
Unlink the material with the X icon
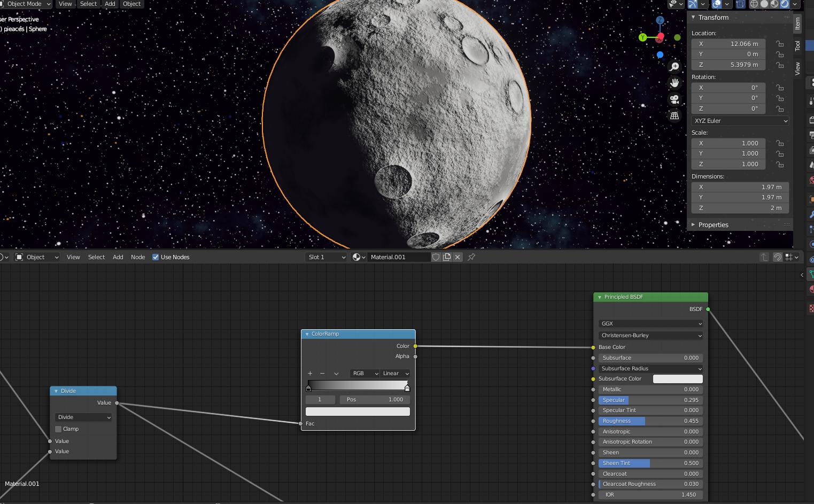[458, 257]
